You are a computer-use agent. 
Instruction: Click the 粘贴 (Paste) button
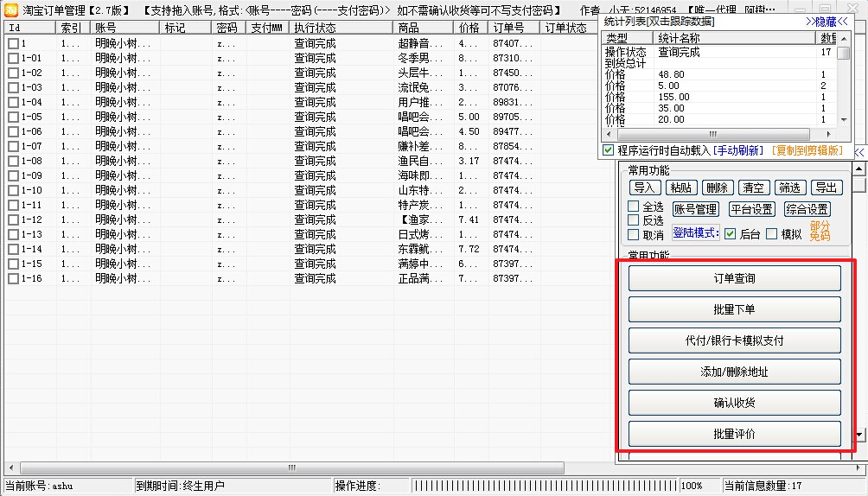pyautogui.click(x=680, y=188)
